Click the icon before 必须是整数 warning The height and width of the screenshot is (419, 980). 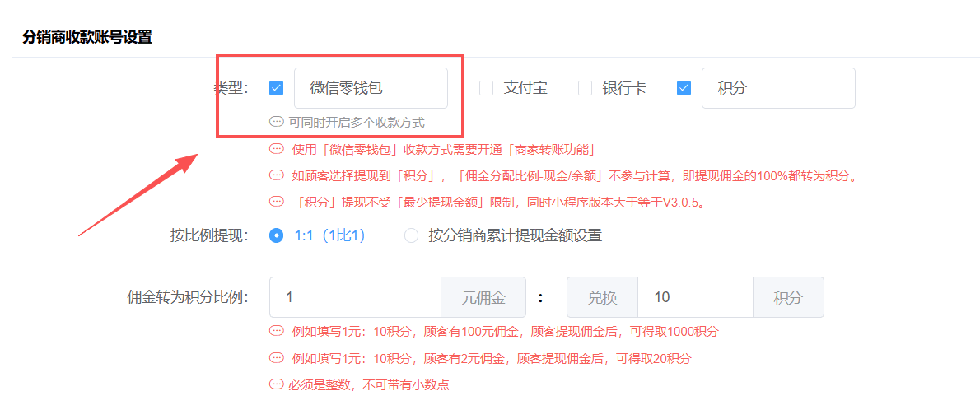tap(277, 384)
